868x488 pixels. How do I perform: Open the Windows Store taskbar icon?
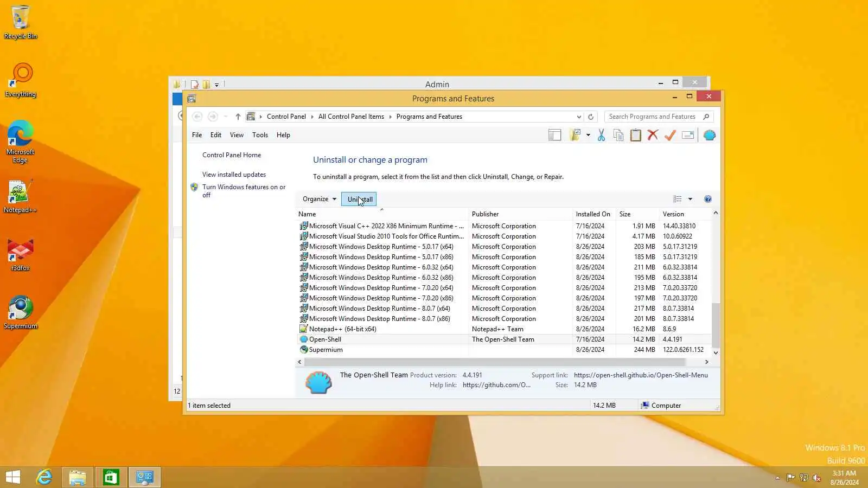coord(111,477)
